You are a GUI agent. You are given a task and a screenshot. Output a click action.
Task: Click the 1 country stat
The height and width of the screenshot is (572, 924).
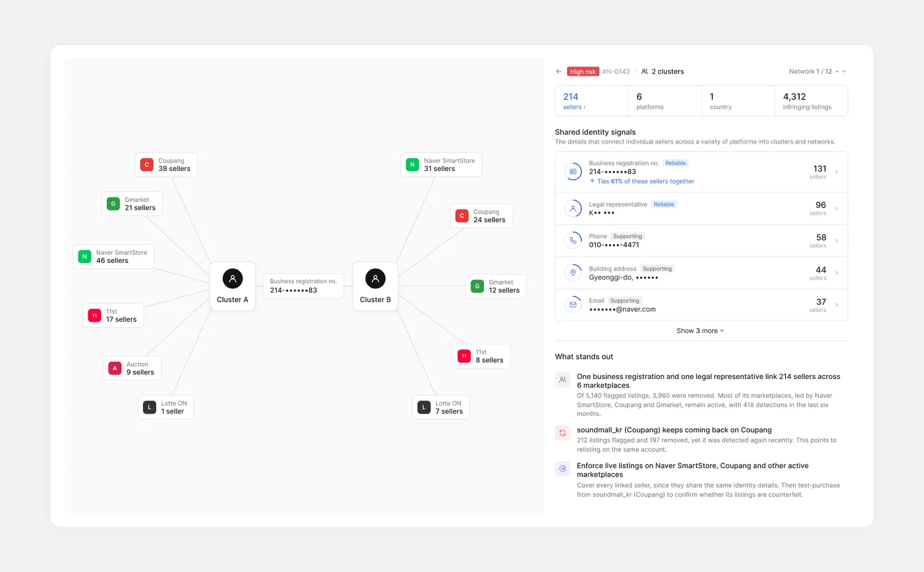(x=738, y=101)
